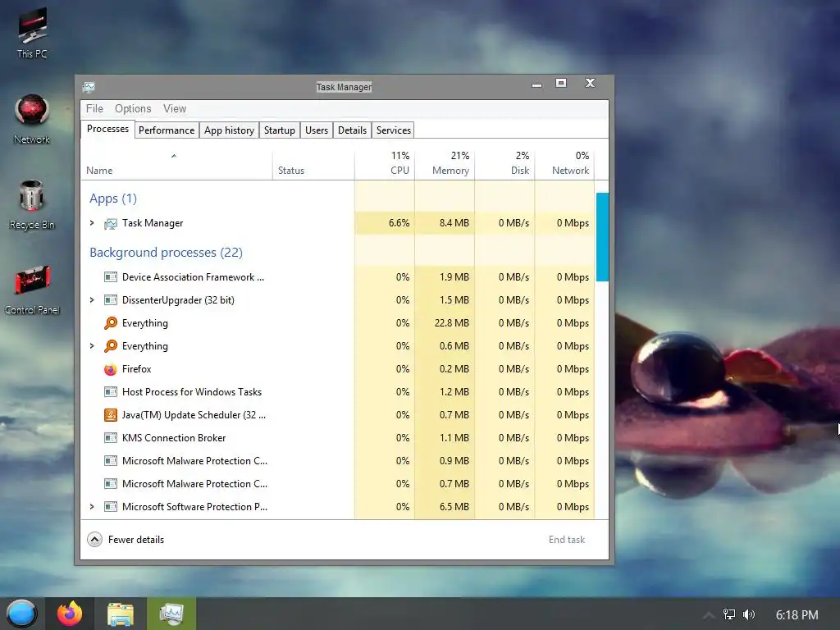The width and height of the screenshot is (840, 630).
Task: Click the volume speaker tray icon
Action: coord(749,614)
